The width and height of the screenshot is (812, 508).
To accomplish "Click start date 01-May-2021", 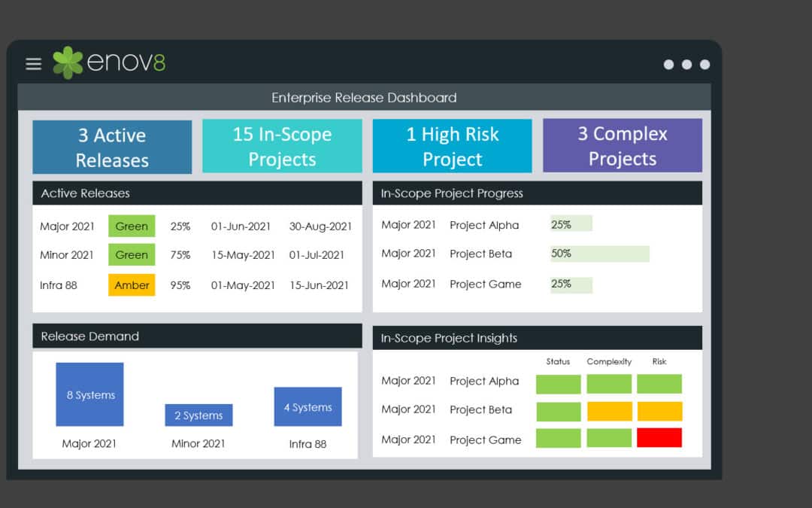I will [x=243, y=285].
